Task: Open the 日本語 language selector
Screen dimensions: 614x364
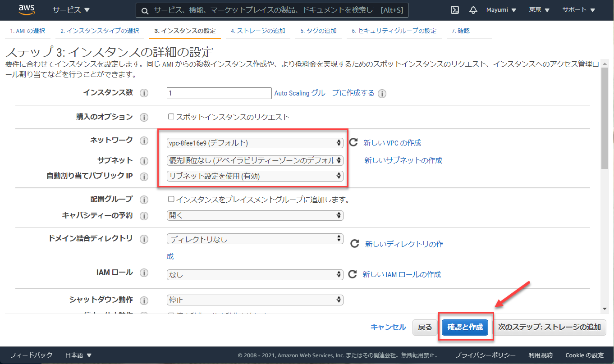Action: 78,355
